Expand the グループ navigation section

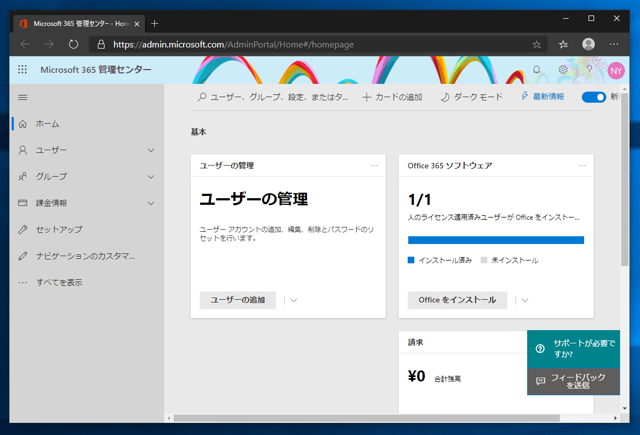click(151, 177)
